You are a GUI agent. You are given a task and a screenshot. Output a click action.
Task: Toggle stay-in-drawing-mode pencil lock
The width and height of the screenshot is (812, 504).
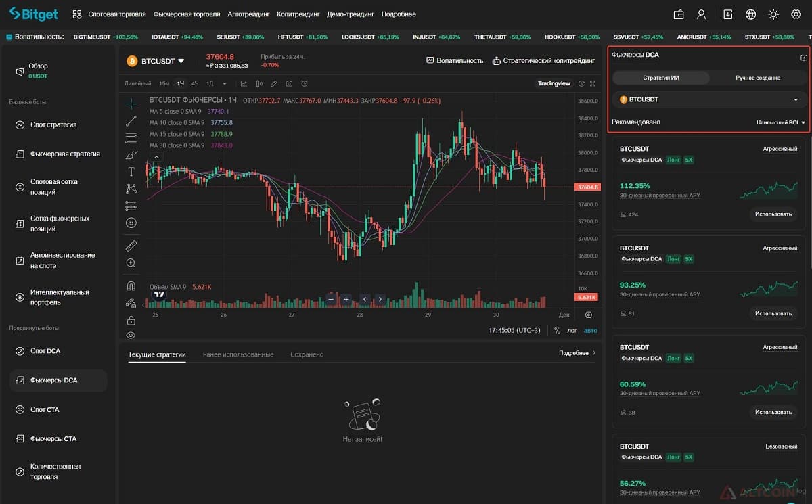tap(131, 302)
